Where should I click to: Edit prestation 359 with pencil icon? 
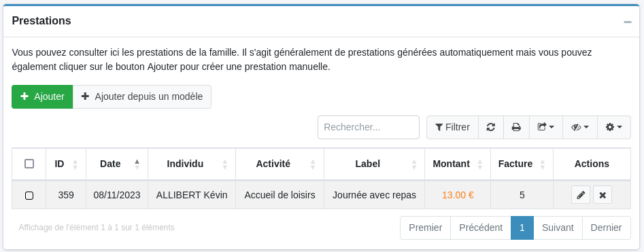[581, 195]
